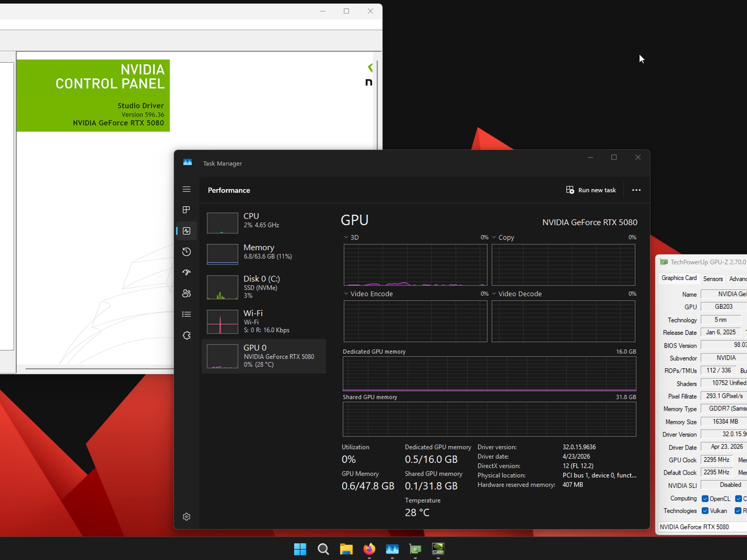The width and height of the screenshot is (747, 560).
Task: Click Physical location PCI bus value
Action: 599,475
